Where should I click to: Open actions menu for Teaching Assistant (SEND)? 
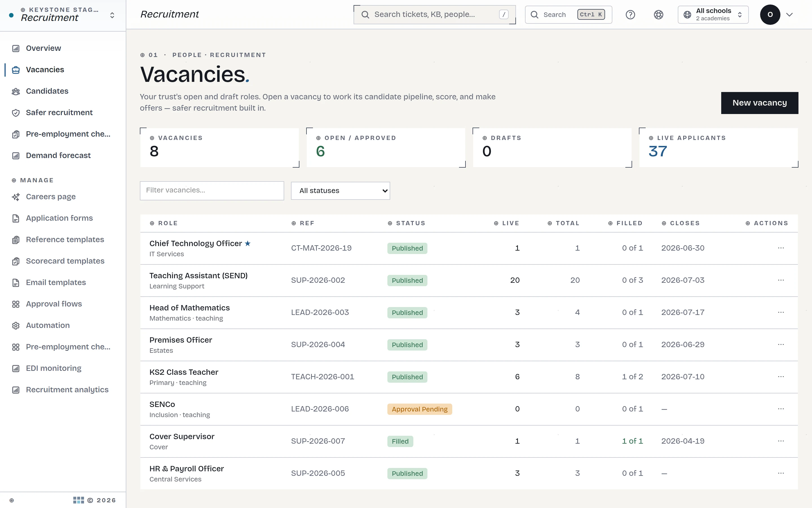tap(781, 280)
